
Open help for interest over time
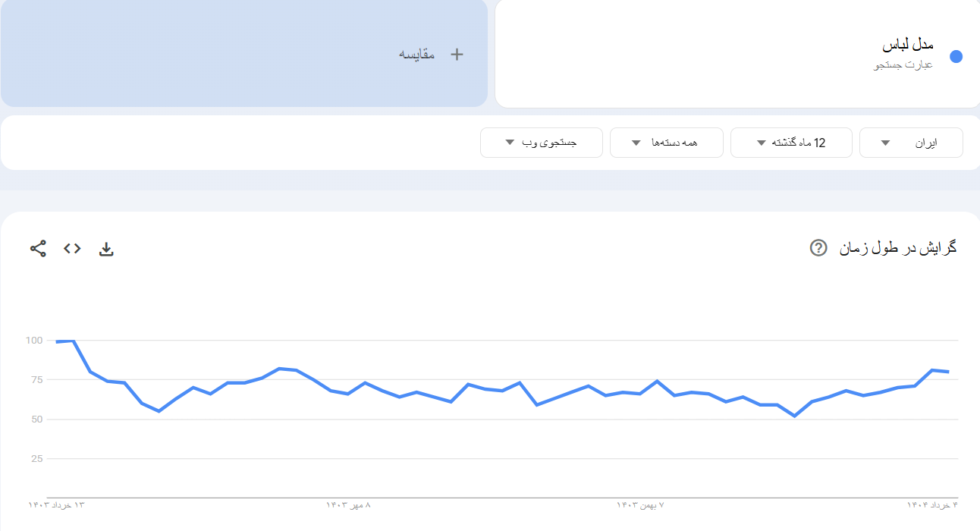click(818, 248)
